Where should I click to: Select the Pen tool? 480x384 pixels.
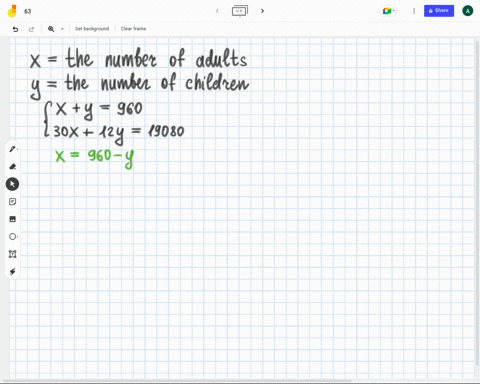pos(13,149)
